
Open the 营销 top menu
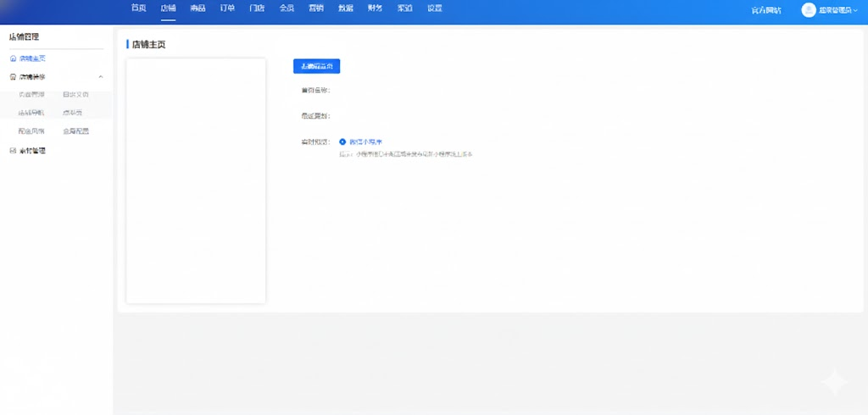click(x=316, y=8)
